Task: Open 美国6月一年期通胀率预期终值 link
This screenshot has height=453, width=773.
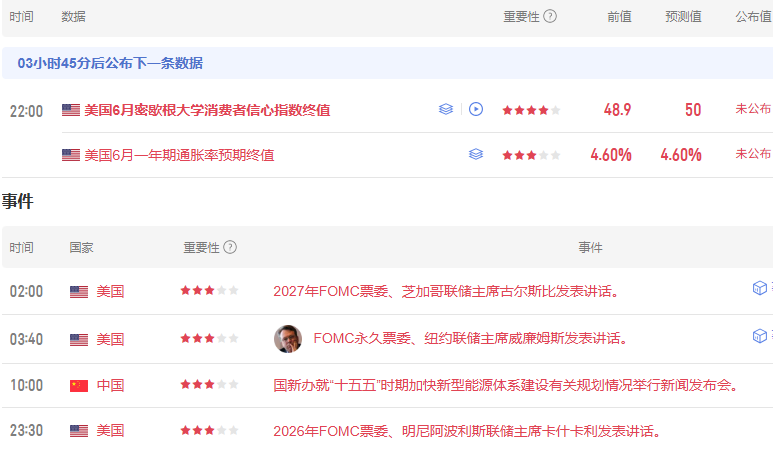Action: tap(179, 155)
